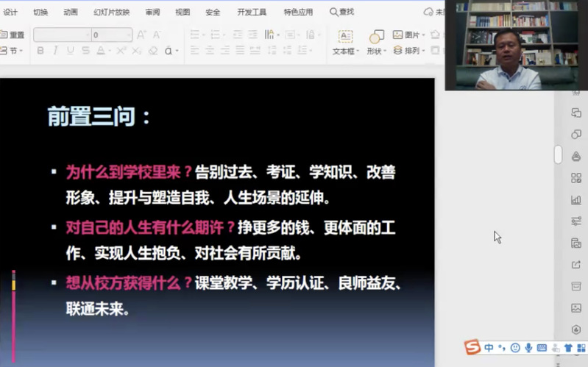Open the 切换 transitions tab
588x367 pixels.
point(40,12)
